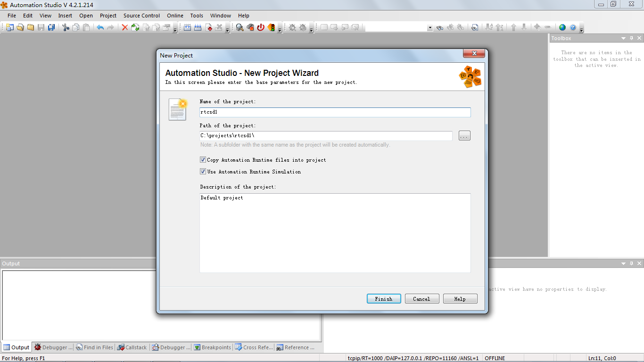Viewport: 644px width, 362px height.
Task: Open the File menu
Action: pos(12,16)
